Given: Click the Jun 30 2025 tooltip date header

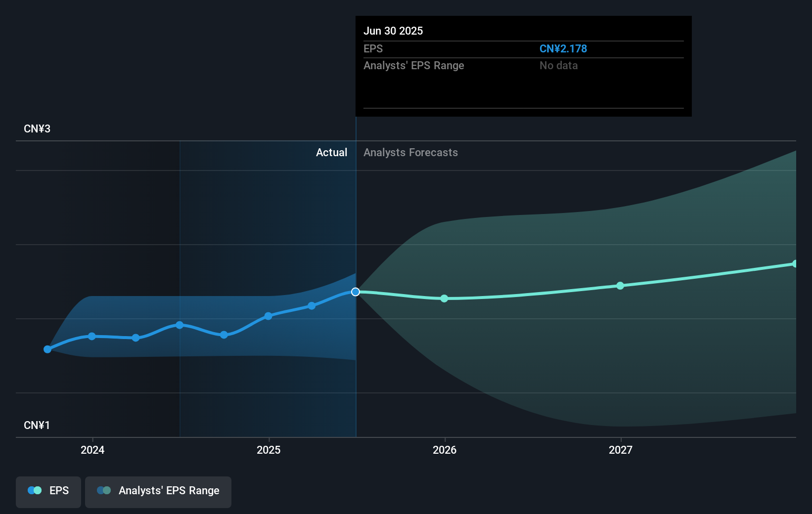Looking at the screenshot, I should coord(393,31).
